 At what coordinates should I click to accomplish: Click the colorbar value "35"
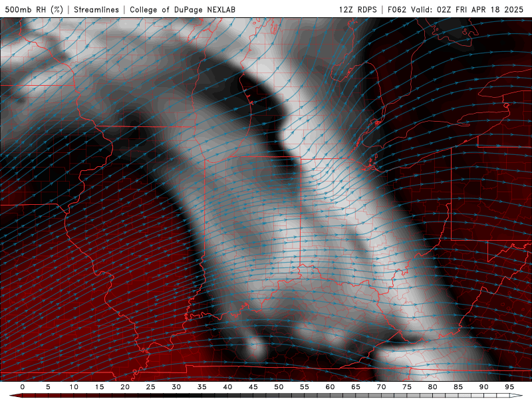pyautogui.click(x=202, y=387)
